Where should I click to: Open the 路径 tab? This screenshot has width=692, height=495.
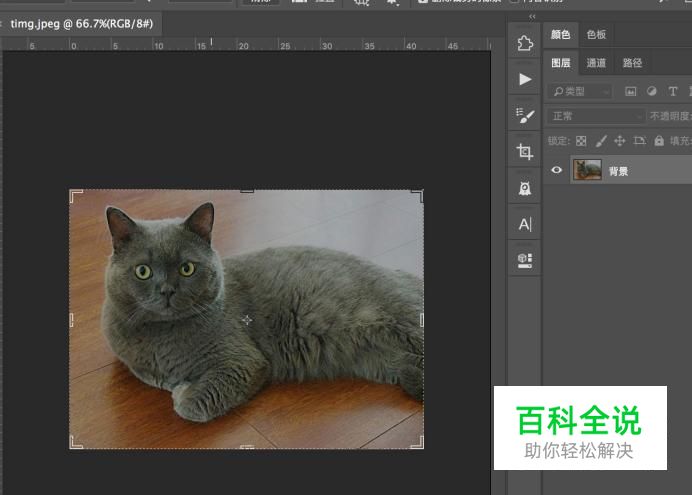click(632, 63)
